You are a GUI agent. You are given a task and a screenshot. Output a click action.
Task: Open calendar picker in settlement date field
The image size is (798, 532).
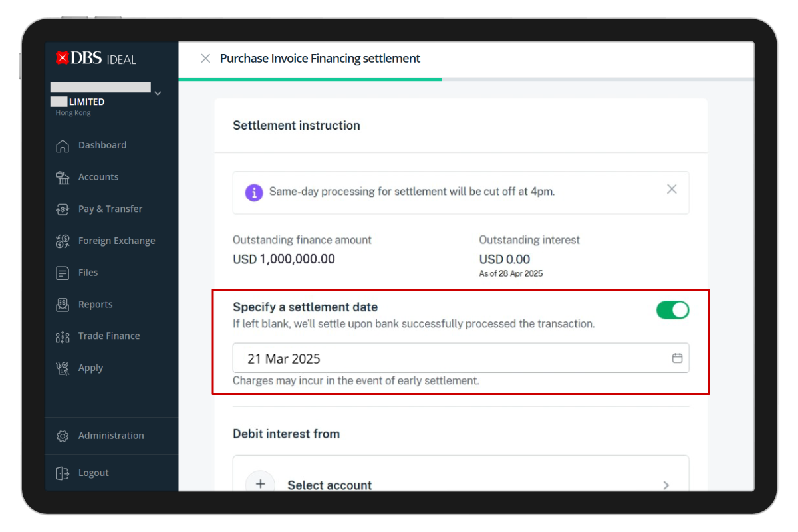pyautogui.click(x=677, y=358)
